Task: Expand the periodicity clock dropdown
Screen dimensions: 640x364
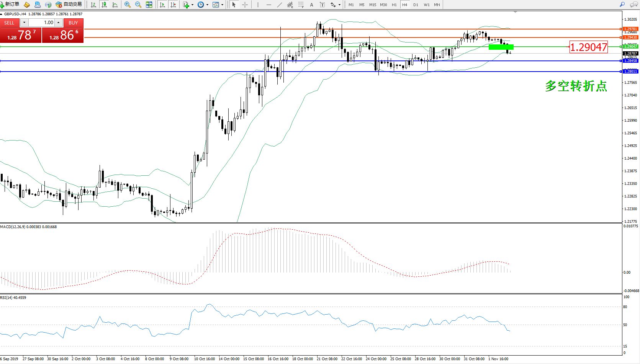Action: (207, 5)
